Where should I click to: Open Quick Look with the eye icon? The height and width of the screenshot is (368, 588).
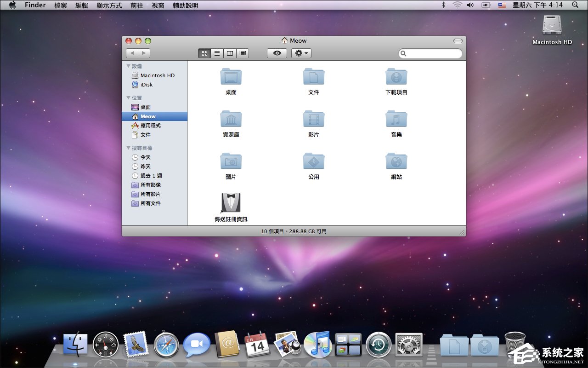[277, 53]
